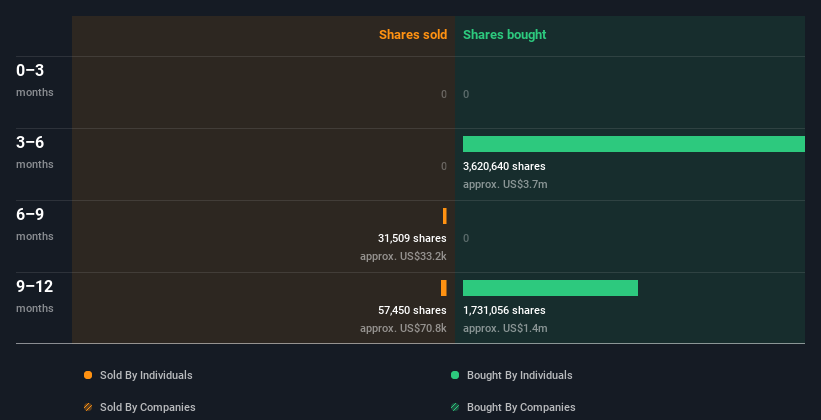Screen dimensions: 821x420
Task: Click the 3,620,640 shares value
Action: [504, 167]
